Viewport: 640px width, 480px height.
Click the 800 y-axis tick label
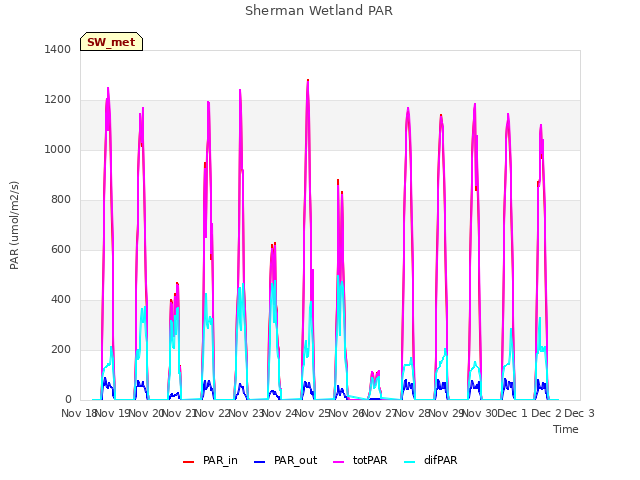pos(61,200)
